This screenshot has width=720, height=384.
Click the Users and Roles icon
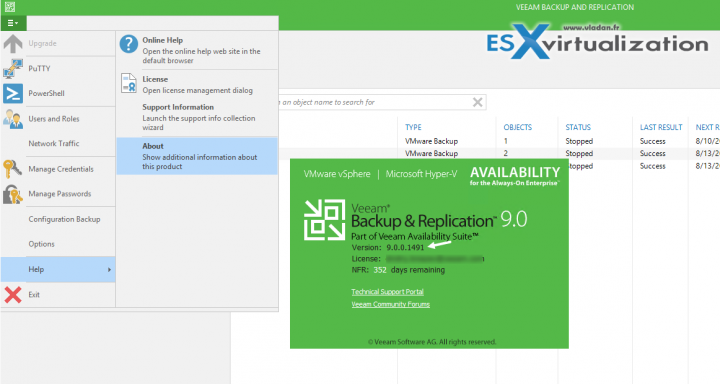point(13,119)
